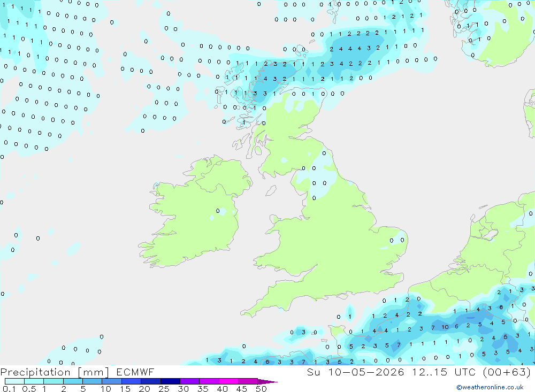Click the legend value '50'
Image resolution: width=535 pixels, height=392 pixels.
pyautogui.click(x=261, y=389)
